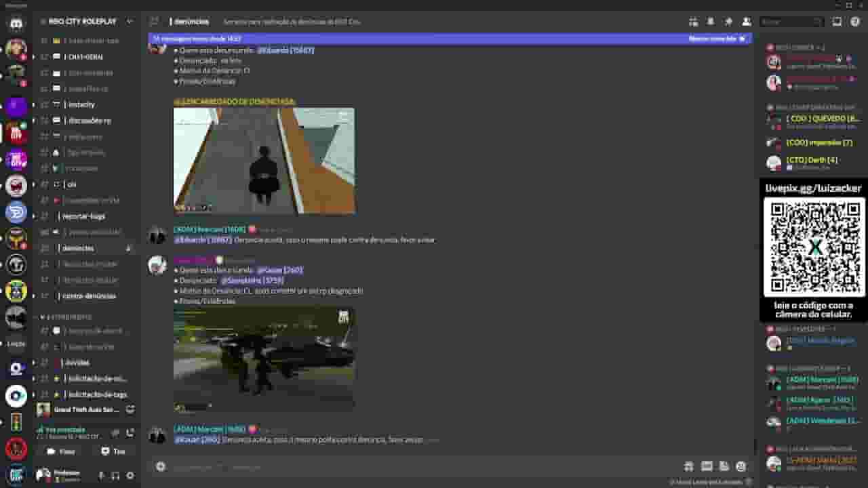Open the white server icon with red face
The width and height of the screenshot is (868, 488).
click(x=16, y=186)
